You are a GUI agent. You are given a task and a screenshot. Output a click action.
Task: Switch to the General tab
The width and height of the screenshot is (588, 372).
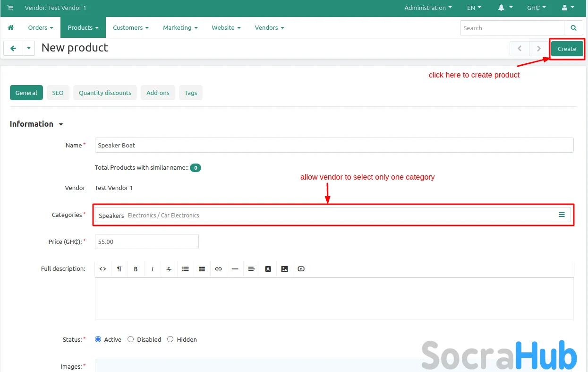[x=26, y=93]
